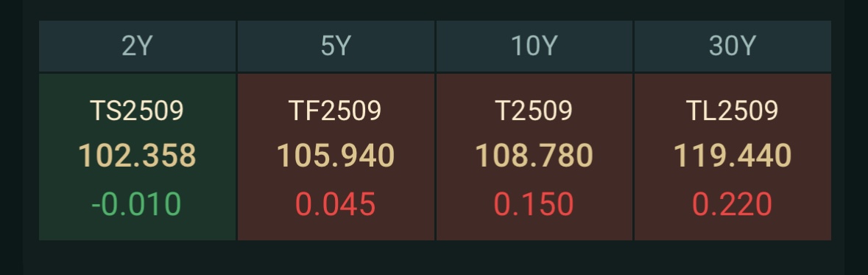Select the red 10Y futures tile background
This screenshot has height=275, width=868.
[x=534, y=157]
